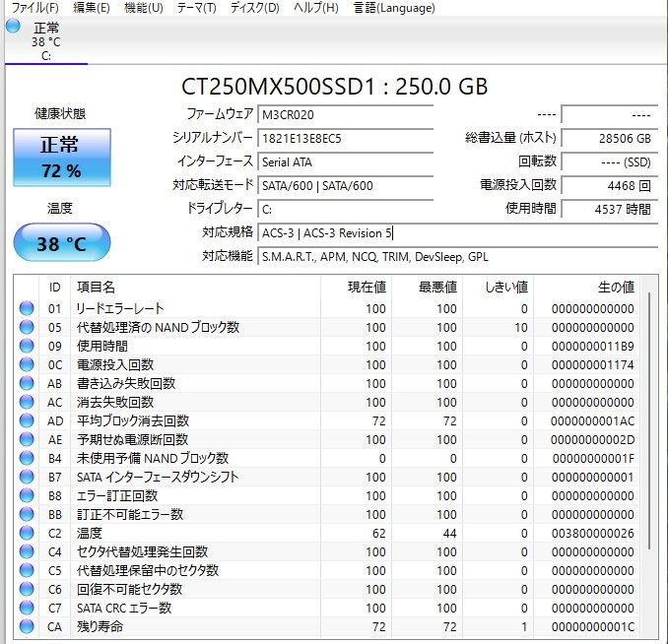Click the features field S.M.A.R.T., APM, NCQ
Viewport: 668px width, 644px height.
458,257
